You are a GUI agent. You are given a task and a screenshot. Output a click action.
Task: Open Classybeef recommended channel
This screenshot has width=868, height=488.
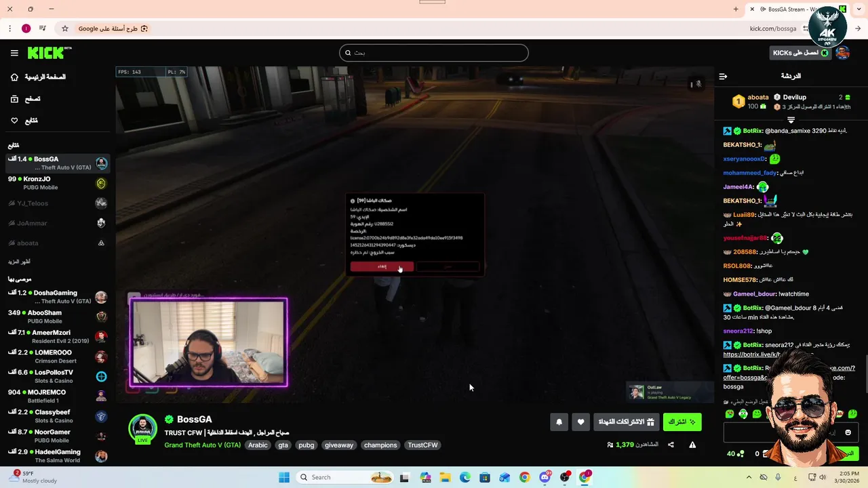coord(58,416)
